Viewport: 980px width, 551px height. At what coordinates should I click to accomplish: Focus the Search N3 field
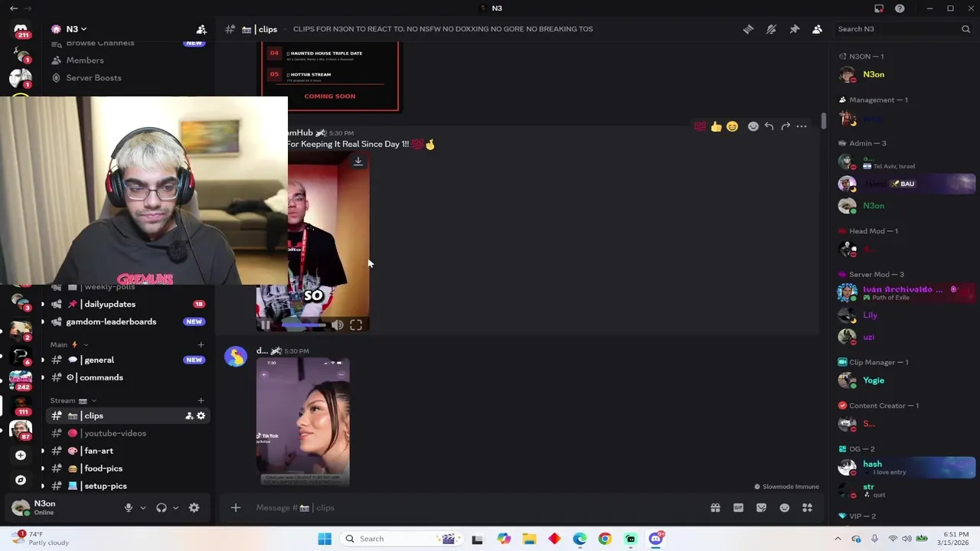click(903, 29)
